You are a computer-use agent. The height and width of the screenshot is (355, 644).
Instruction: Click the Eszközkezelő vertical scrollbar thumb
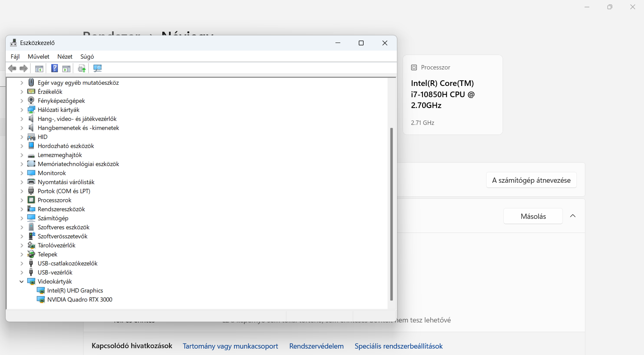point(391,214)
